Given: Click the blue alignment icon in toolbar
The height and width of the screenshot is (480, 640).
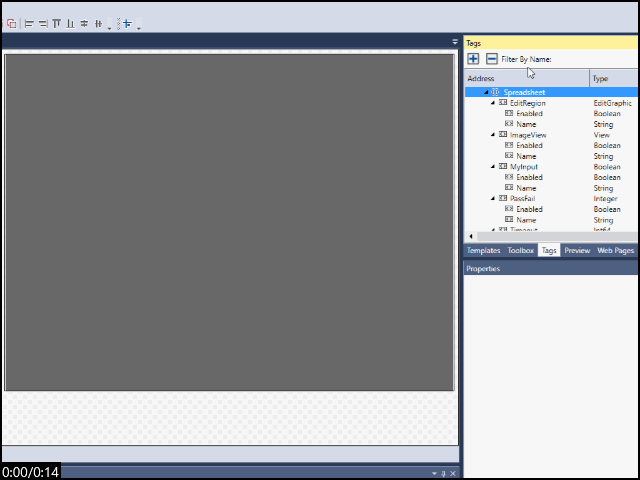Looking at the screenshot, I should (126, 23).
